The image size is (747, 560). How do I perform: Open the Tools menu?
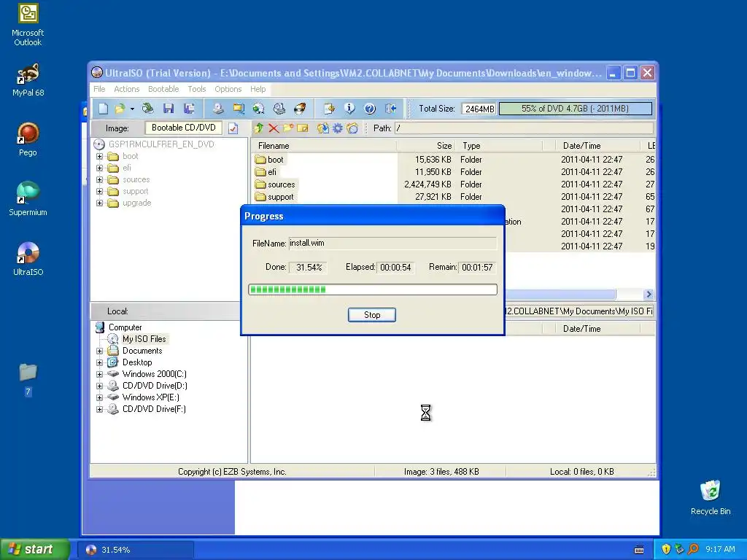pos(197,89)
